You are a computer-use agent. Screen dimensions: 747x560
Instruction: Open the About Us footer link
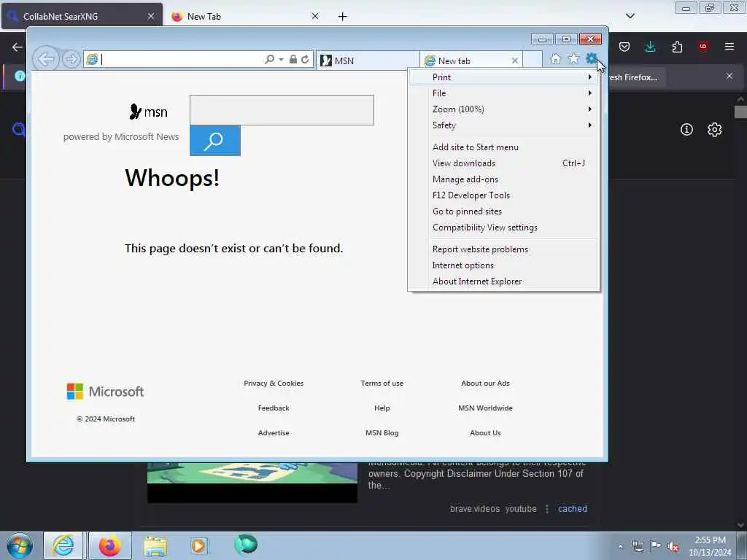485,433
